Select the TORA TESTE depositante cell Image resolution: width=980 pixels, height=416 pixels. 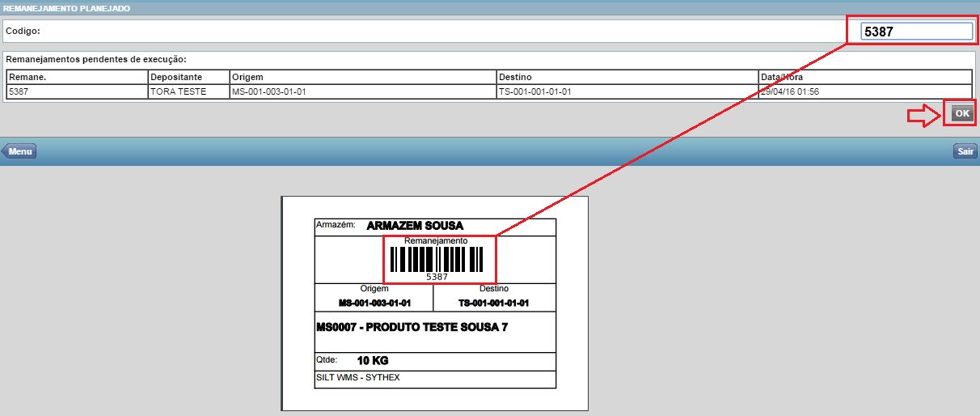tap(188, 91)
